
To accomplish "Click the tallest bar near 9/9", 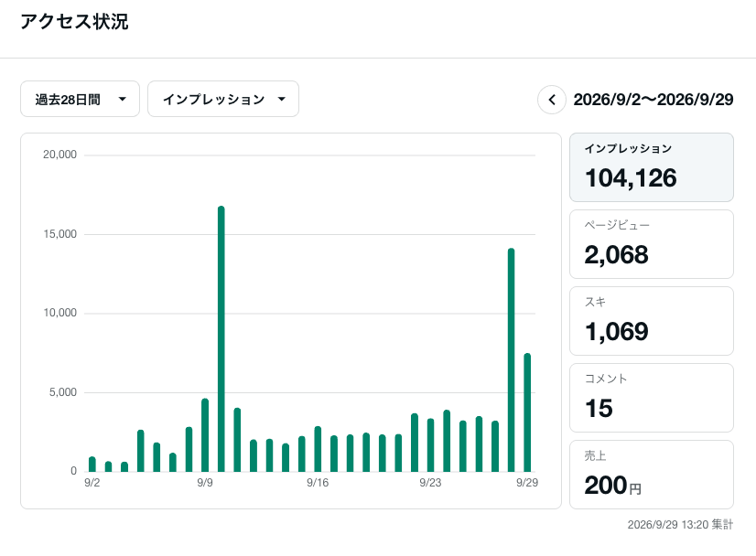I will (x=221, y=338).
